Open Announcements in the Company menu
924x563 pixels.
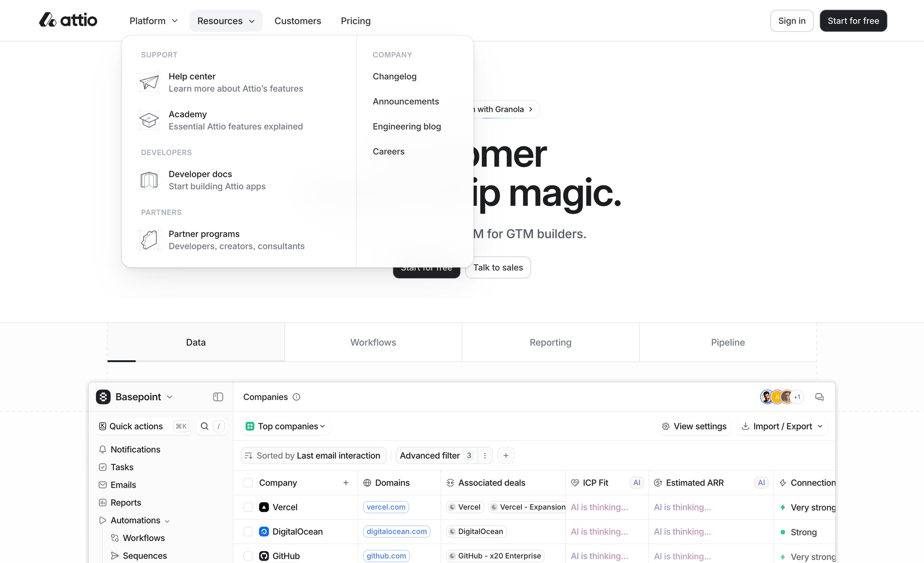[405, 101]
